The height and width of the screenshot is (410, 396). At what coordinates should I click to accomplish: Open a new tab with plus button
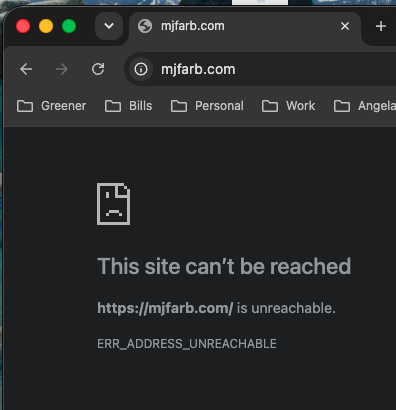point(381,26)
